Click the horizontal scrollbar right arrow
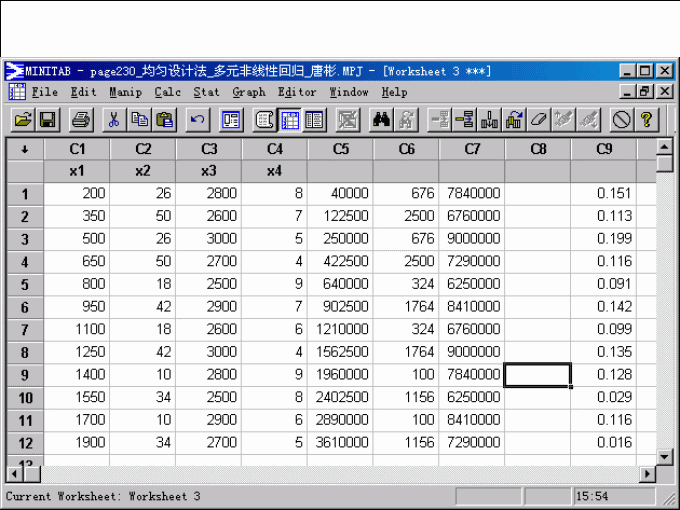Image resolution: width=680 pixels, height=510 pixels. [x=647, y=473]
